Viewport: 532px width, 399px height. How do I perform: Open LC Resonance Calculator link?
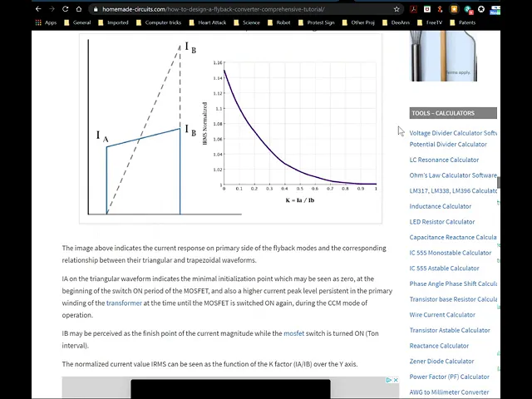coord(444,160)
